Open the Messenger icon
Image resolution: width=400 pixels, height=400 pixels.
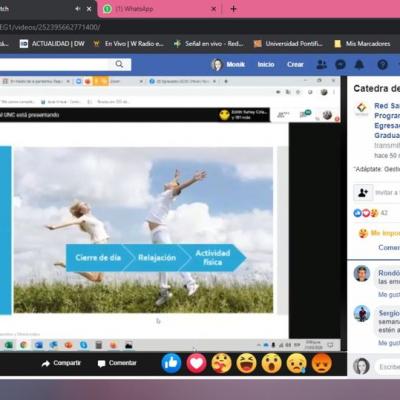tap(340, 64)
